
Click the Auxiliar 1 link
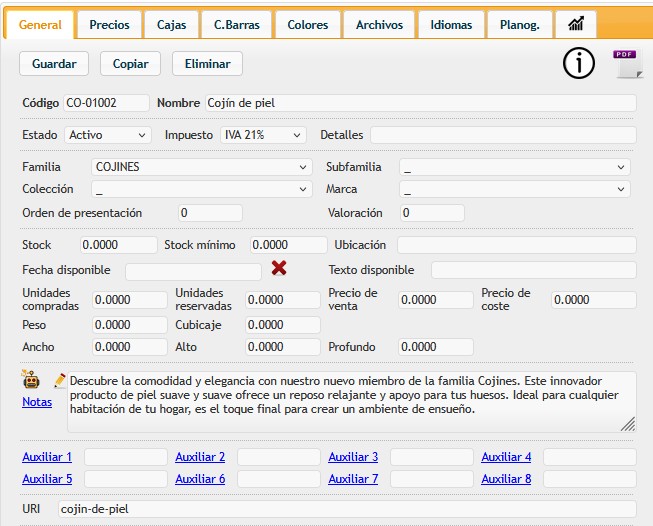pyautogui.click(x=47, y=457)
